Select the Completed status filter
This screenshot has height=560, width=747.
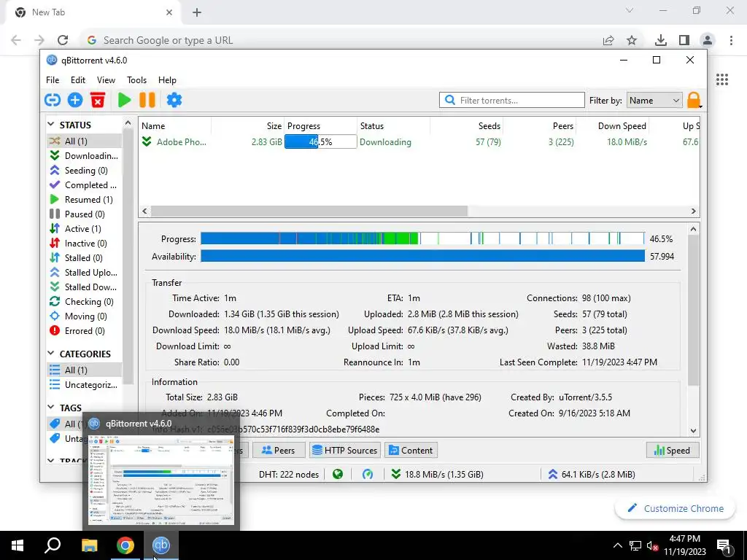[85, 184]
